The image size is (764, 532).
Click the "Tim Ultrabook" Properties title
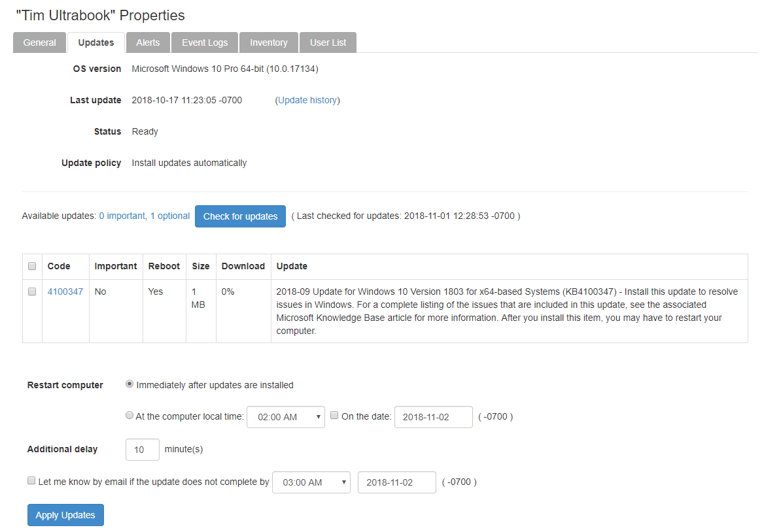point(100,16)
